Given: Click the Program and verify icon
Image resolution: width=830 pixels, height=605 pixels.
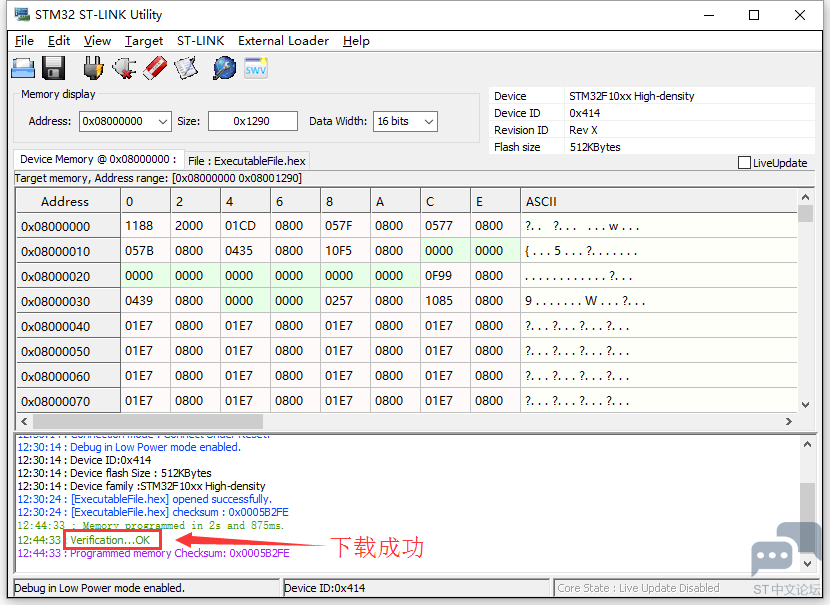Looking at the screenshot, I should click(x=186, y=68).
